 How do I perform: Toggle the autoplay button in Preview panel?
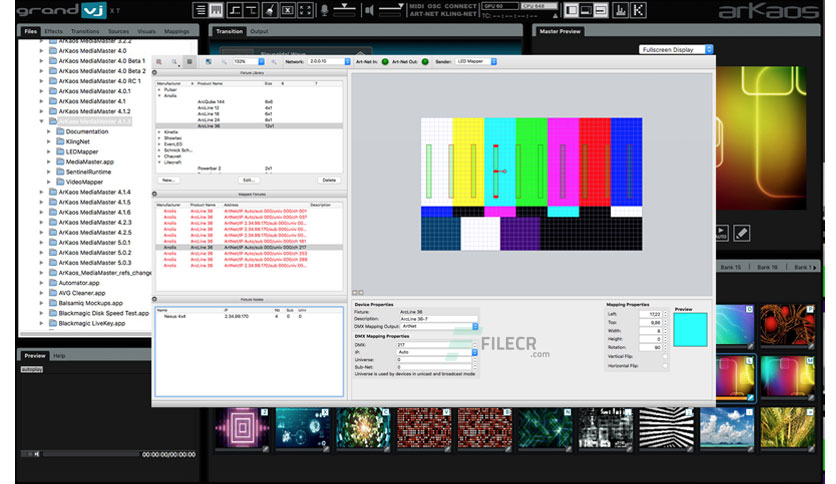click(x=32, y=369)
